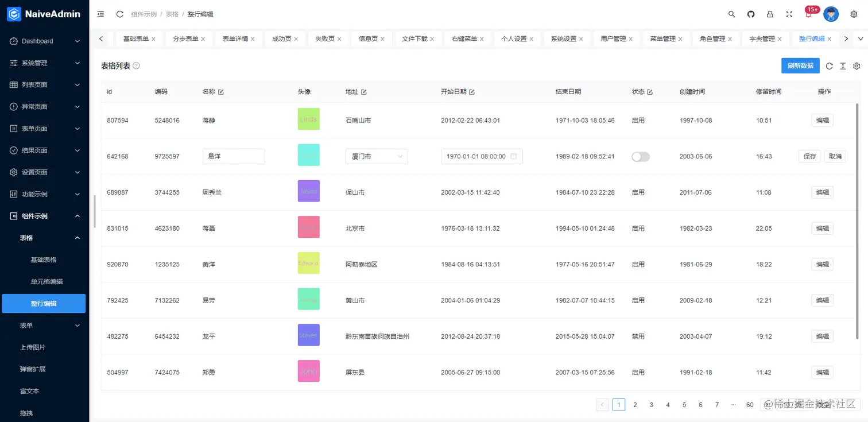Click edit icon in 名称 column header

click(221, 92)
